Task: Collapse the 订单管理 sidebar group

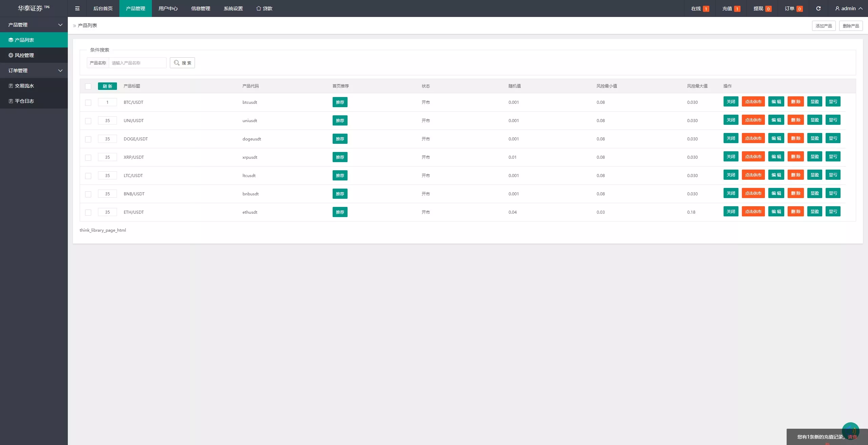Action: click(34, 71)
